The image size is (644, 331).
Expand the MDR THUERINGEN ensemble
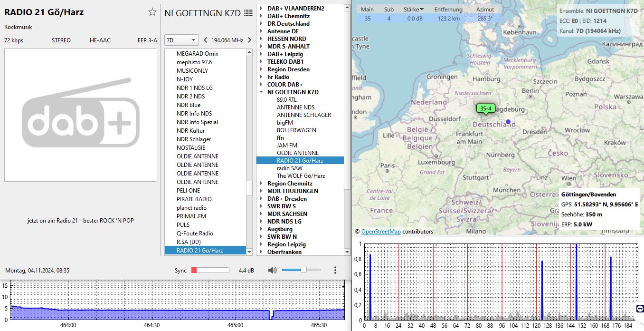pyautogui.click(x=262, y=191)
